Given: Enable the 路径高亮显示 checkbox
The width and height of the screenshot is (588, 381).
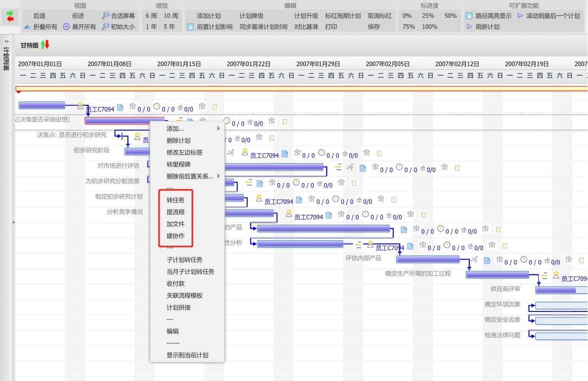Looking at the screenshot, I should click(x=469, y=16).
